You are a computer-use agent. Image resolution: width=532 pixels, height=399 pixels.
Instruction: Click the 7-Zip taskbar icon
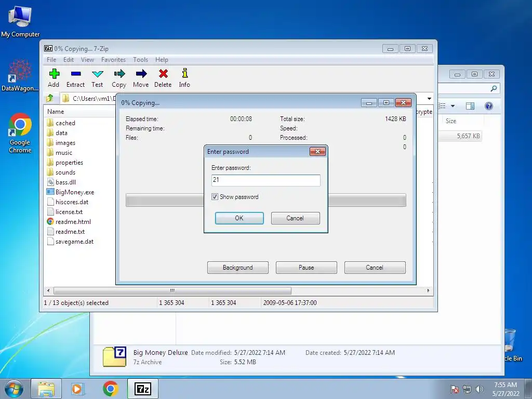pyautogui.click(x=143, y=389)
